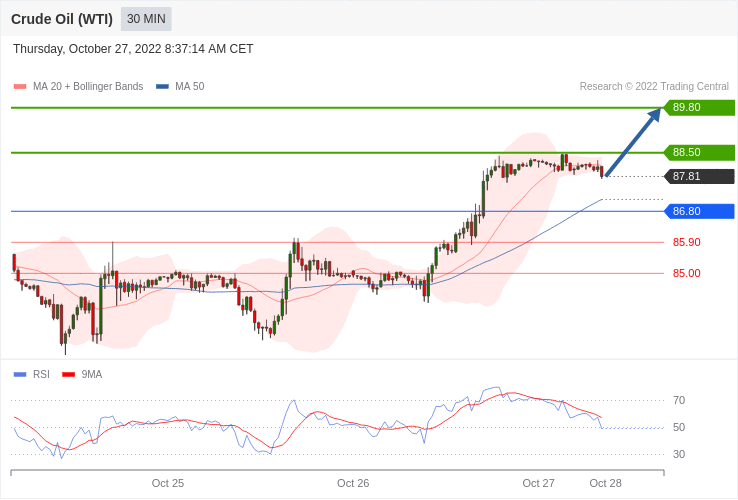The image size is (738, 500).
Task: Click the Oct 25 date axis label
Action: [168, 484]
